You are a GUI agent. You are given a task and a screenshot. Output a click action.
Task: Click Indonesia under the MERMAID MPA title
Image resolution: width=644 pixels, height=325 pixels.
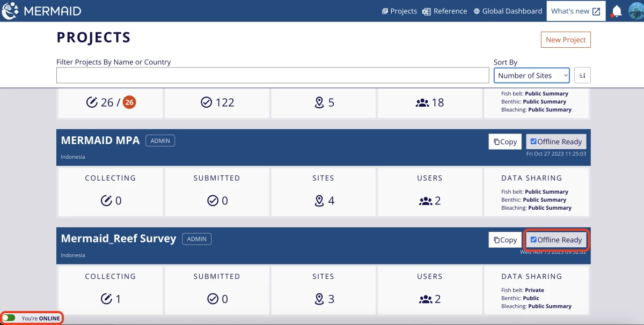(73, 157)
